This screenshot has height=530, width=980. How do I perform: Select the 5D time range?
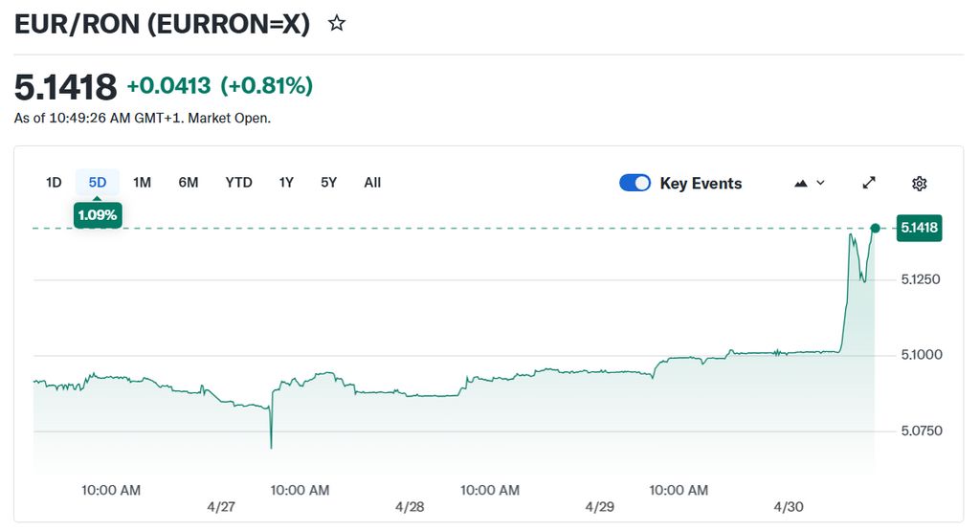(98, 182)
